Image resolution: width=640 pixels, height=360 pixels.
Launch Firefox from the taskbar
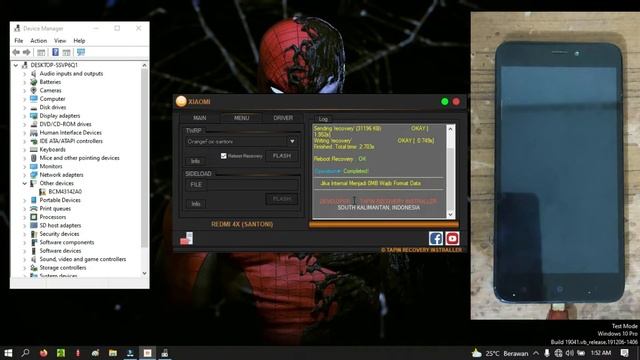43,353
